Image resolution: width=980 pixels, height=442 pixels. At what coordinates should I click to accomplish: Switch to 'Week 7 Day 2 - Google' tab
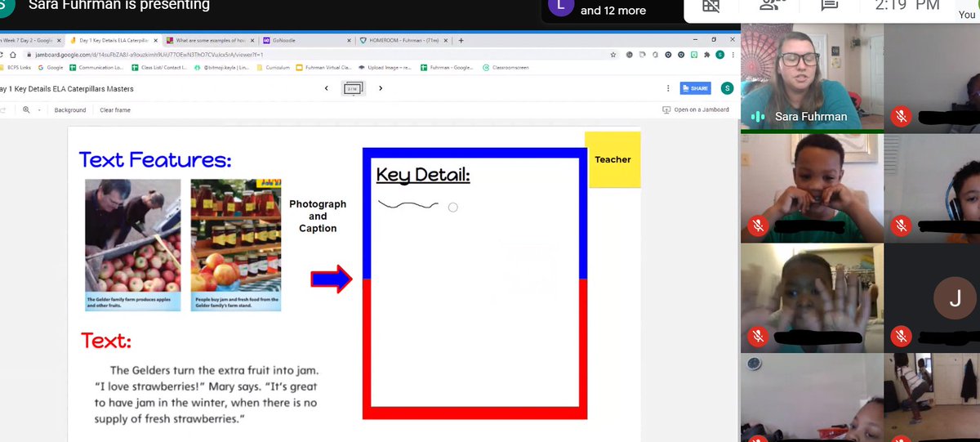pyautogui.click(x=31, y=40)
